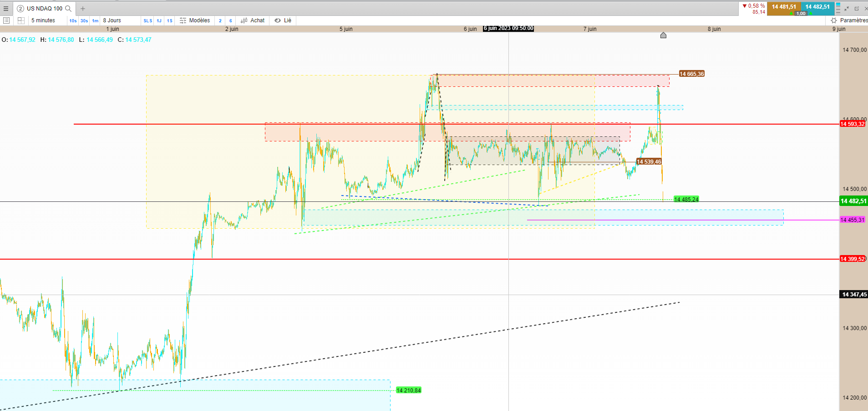
Task: Toggle the Lié linked eye option
Action: (283, 20)
